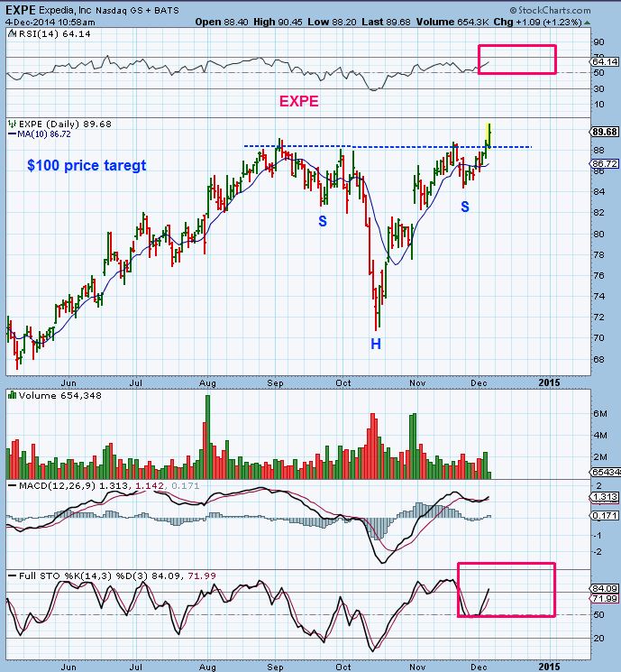Click the 74 price axis label
The width and height of the screenshot is (621, 672).
pyautogui.click(x=598, y=296)
